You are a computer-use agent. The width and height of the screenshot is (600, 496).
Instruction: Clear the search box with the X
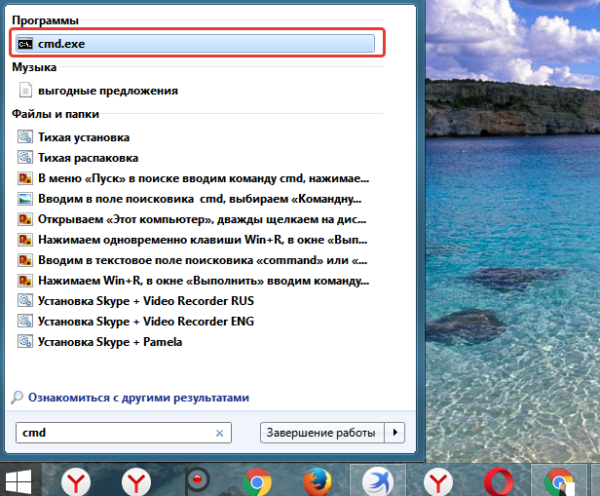[219, 433]
